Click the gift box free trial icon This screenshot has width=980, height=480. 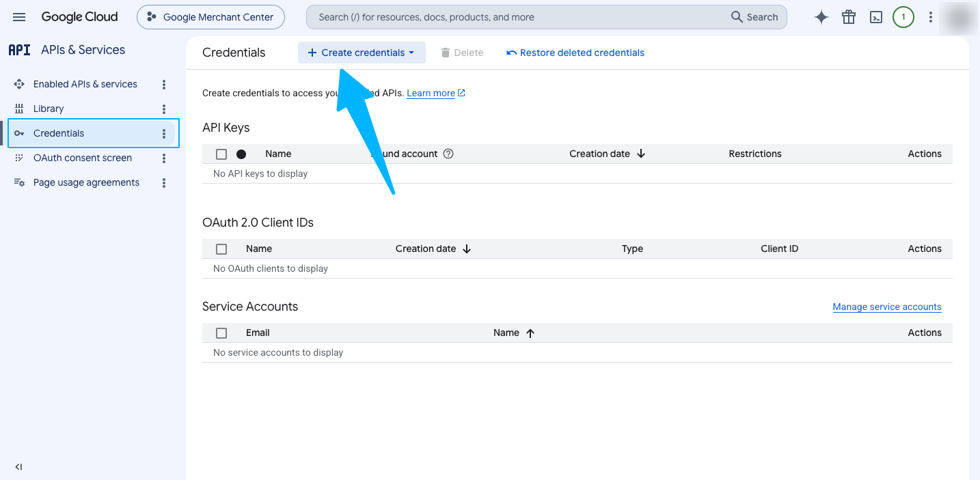(x=849, y=17)
